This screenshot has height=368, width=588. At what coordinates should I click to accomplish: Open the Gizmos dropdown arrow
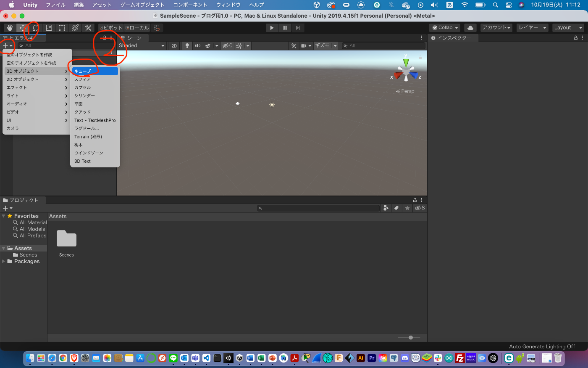335,46
